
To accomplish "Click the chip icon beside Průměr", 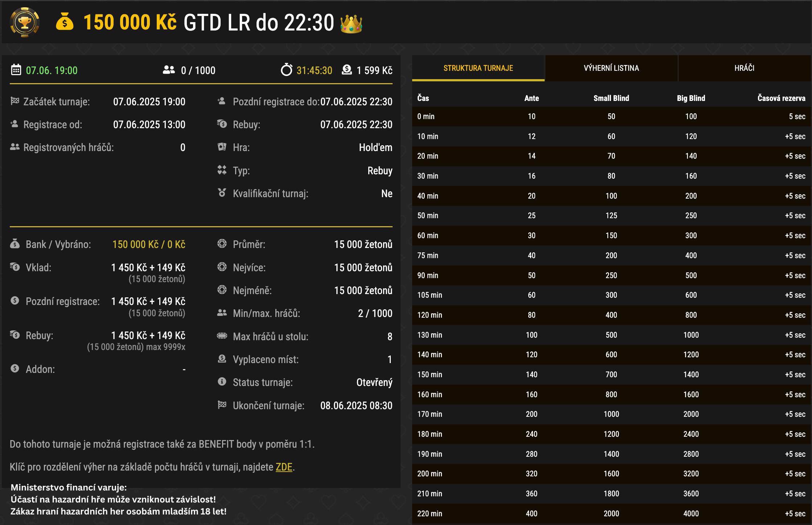I will point(222,244).
